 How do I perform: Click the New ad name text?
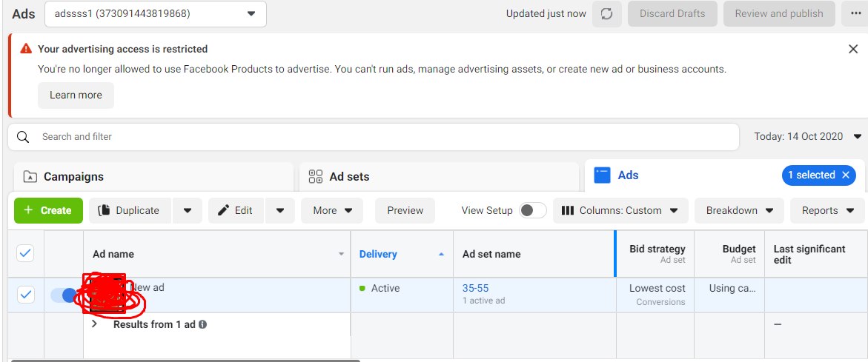(147, 287)
